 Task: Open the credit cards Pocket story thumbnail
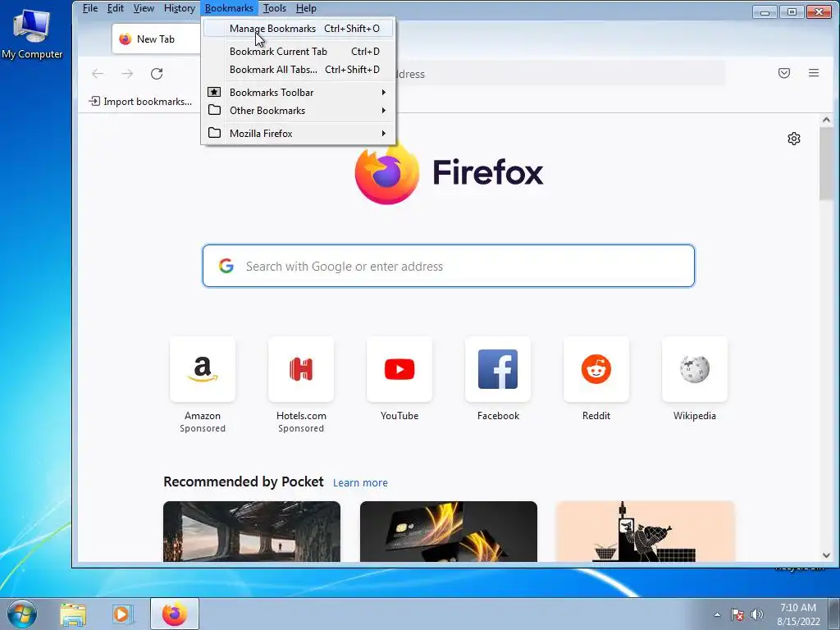(x=449, y=532)
